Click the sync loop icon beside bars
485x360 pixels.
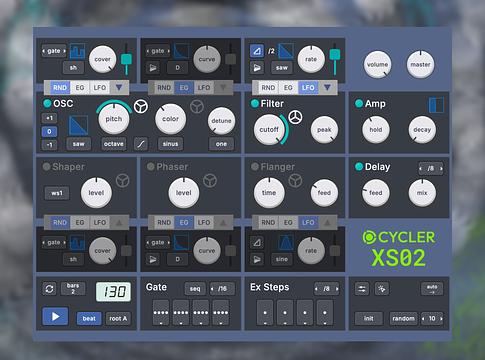(50, 289)
